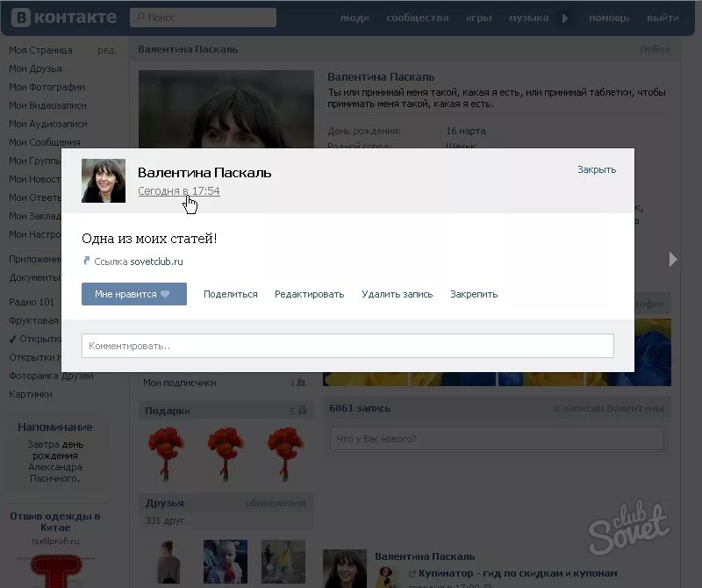Click the first red bouquet gift
The image size is (702, 588).
click(166, 454)
